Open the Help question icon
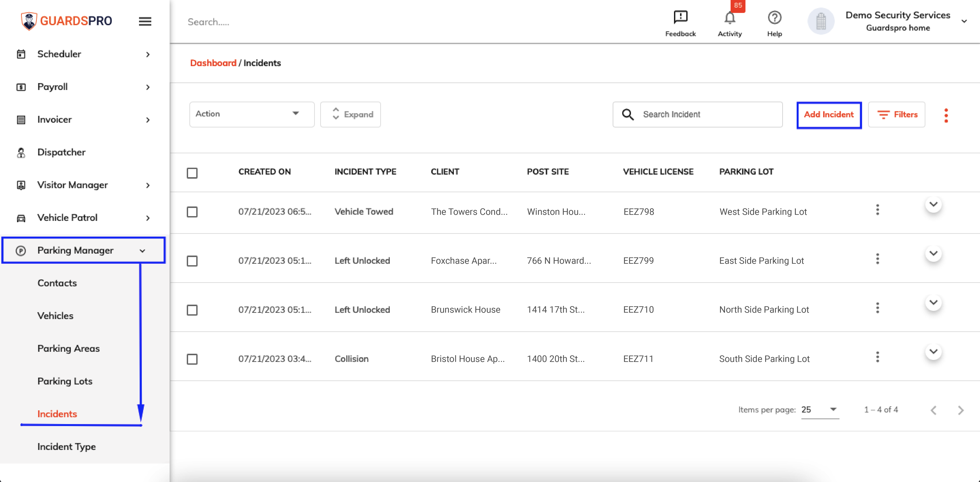Image resolution: width=980 pixels, height=482 pixels. pyautogui.click(x=774, y=18)
